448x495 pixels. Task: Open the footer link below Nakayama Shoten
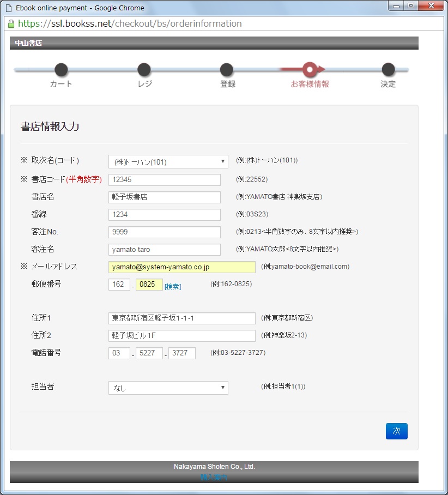[x=215, y=476]
